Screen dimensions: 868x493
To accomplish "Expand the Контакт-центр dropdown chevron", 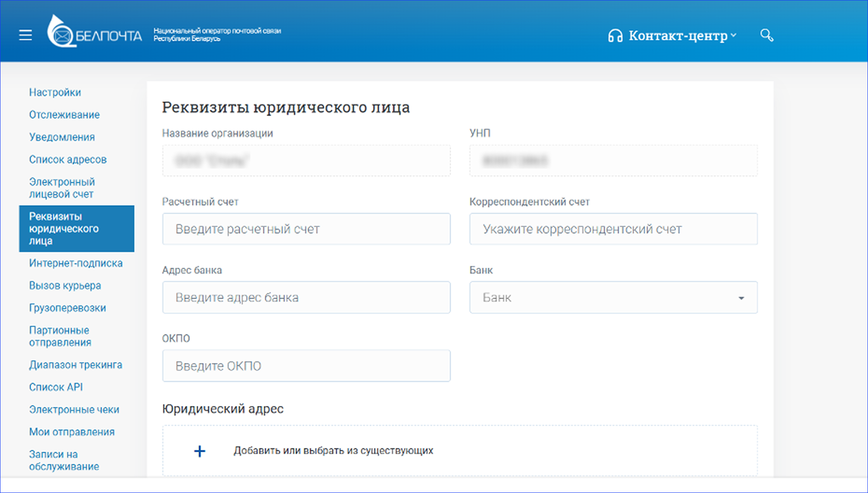I will (x=734, y=35).
